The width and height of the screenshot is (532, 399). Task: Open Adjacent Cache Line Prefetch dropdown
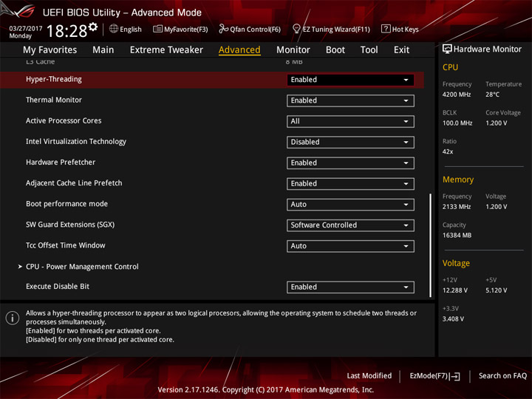350,184
